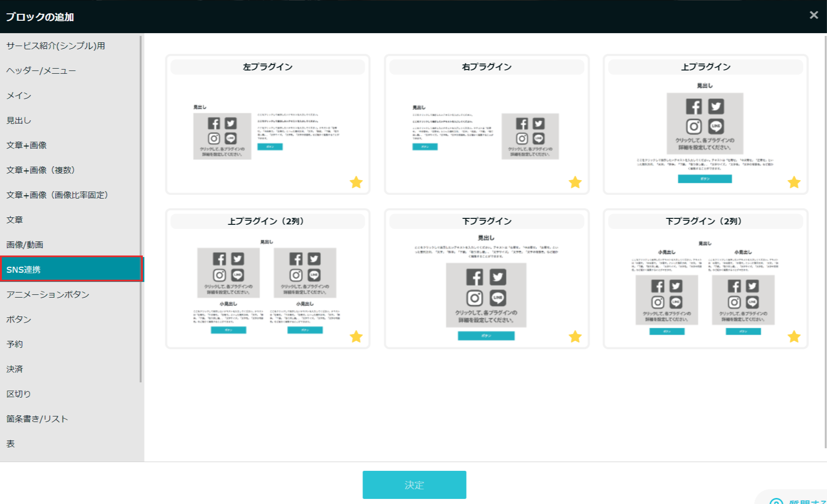Click the star on 下プラグイン（2列） card
Image resolution: width=827 pixels, height=504 pixels.
[794, 337]
